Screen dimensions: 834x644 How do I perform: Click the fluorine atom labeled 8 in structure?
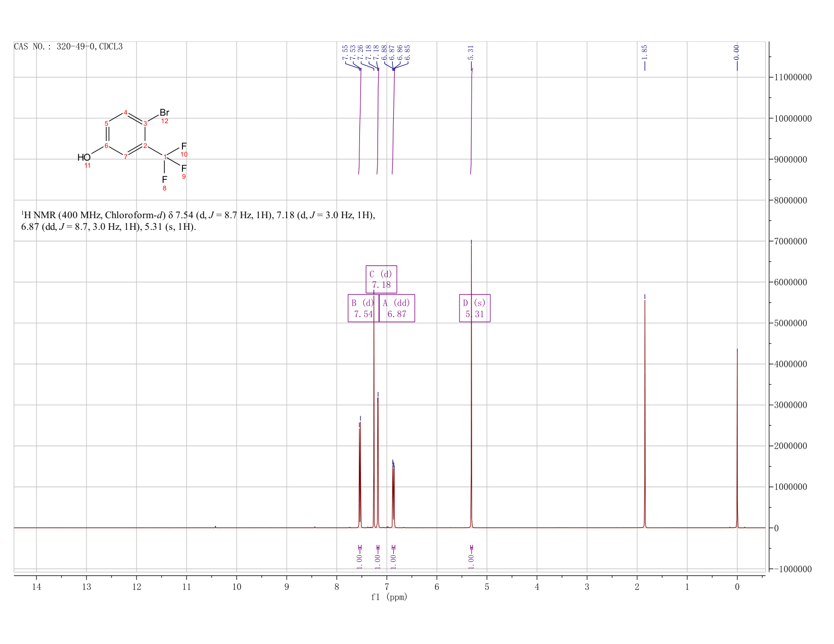(164, 180)
